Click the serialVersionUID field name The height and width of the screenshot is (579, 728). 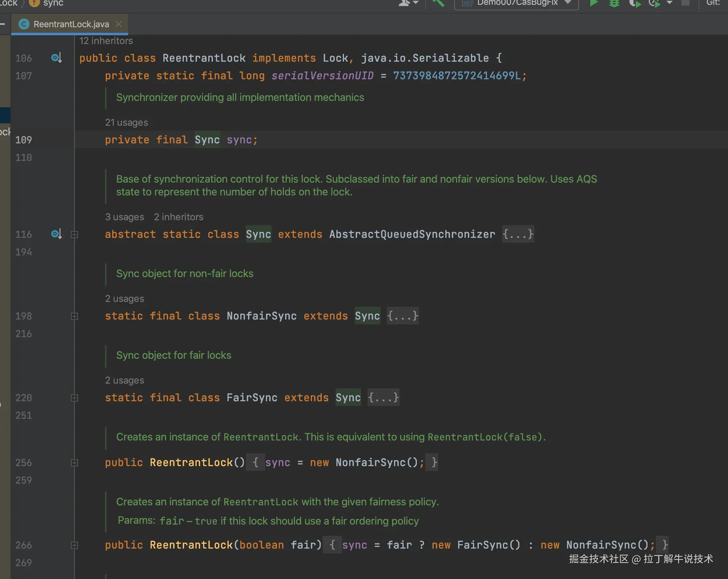click(x=322, y=76)
